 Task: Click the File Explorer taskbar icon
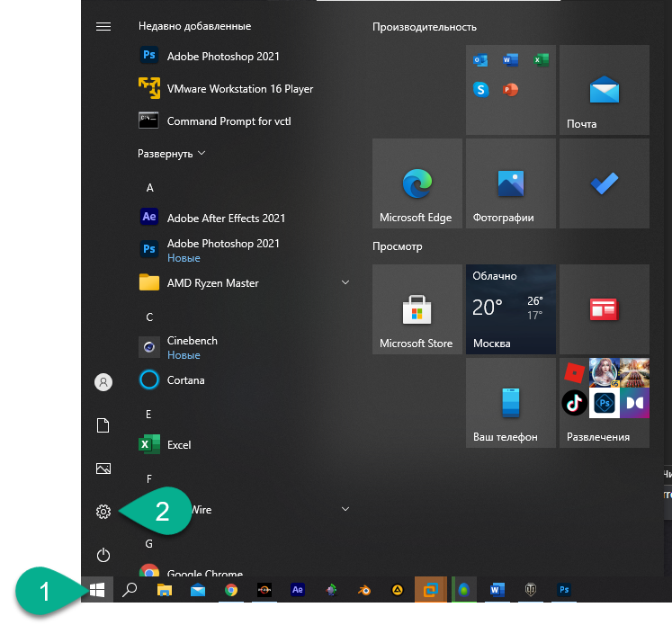coord(164,590)
